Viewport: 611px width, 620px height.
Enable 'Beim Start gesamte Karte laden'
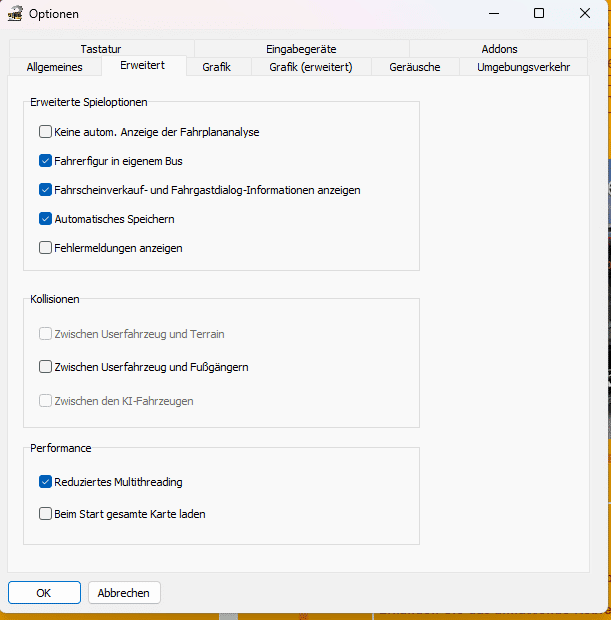coord(46,514)
